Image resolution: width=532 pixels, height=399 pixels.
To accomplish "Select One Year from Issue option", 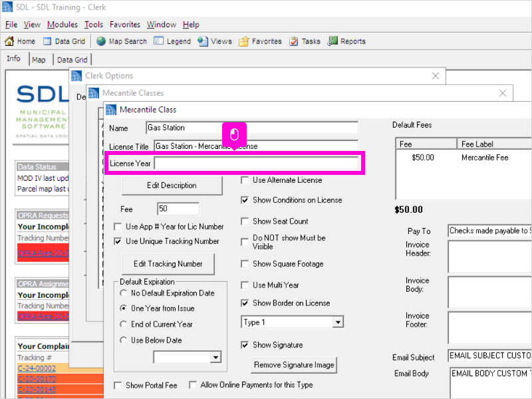I will tap(124, 309).
